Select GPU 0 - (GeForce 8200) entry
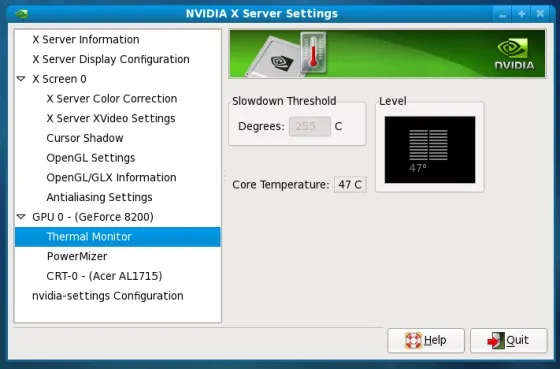The height and width of the screenshot is (369, 560). click(93, 217)
